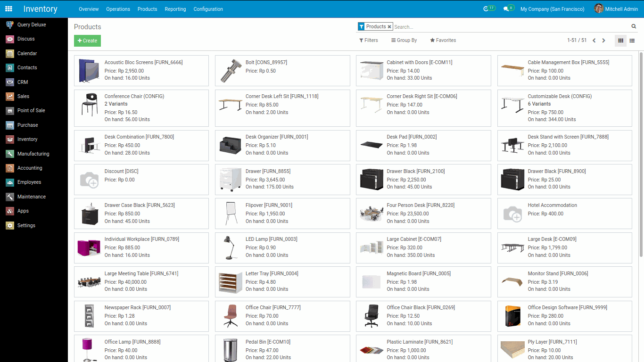Screen dimensions: 644x362
Task: Click the Create button
Action: pyautogui.click(x=87, y=41)
